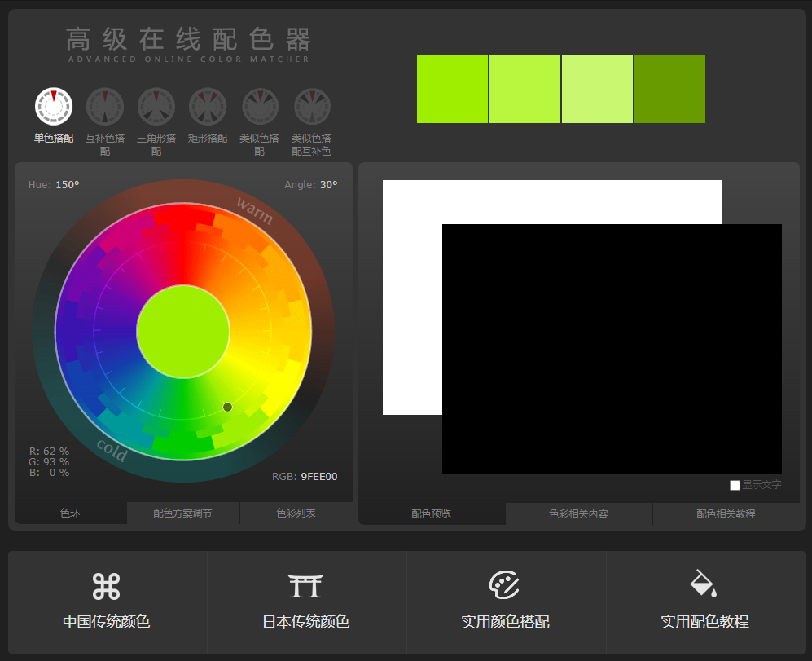
Task: Click the second lighter green palette swatch
Action: pos(525,89)
